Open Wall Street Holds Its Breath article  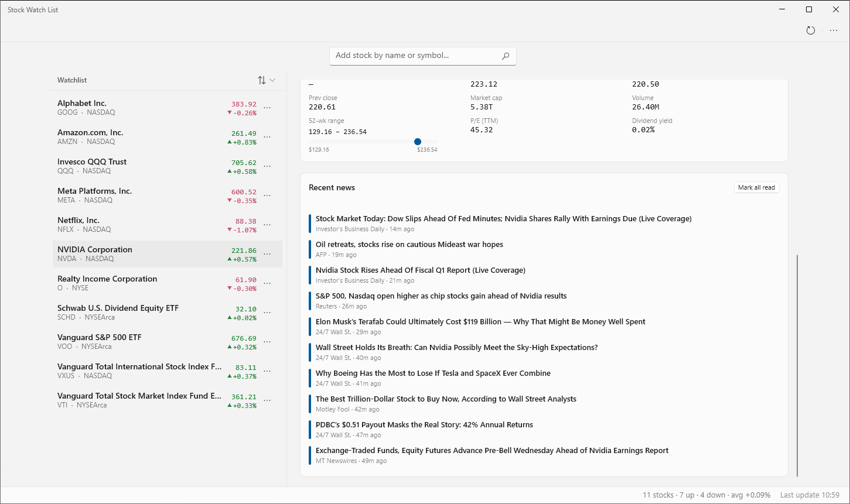tap(457, 348)
